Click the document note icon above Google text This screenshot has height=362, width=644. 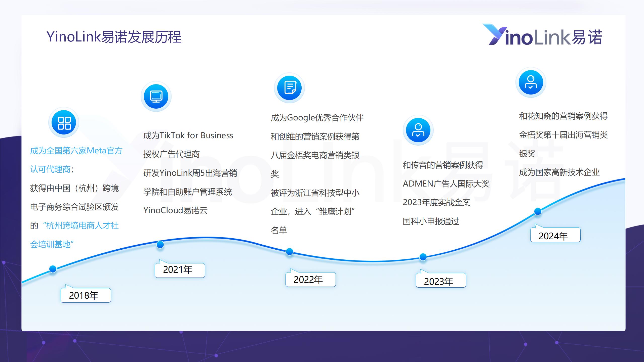(289, 88)
